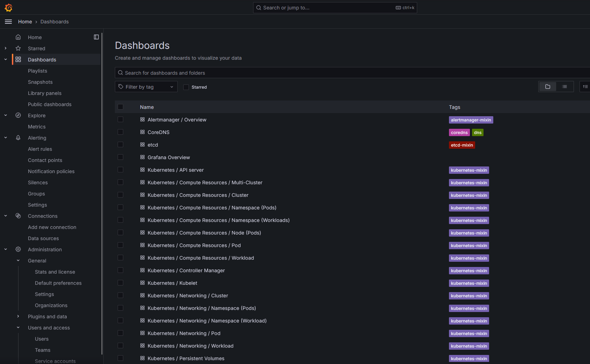Collapse the Dashboards section chevron
The height and width of the screenshot is (364, 590).
(x=6, y=59)
